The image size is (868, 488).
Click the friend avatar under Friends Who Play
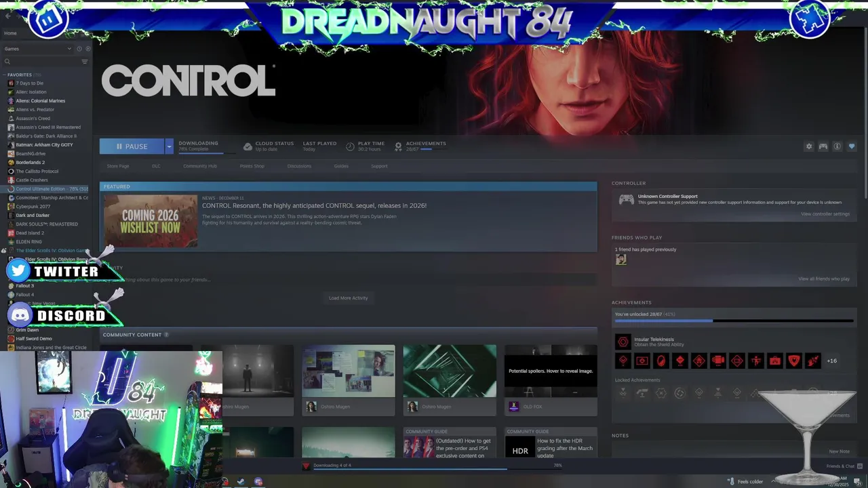click(x=620, y=259)
